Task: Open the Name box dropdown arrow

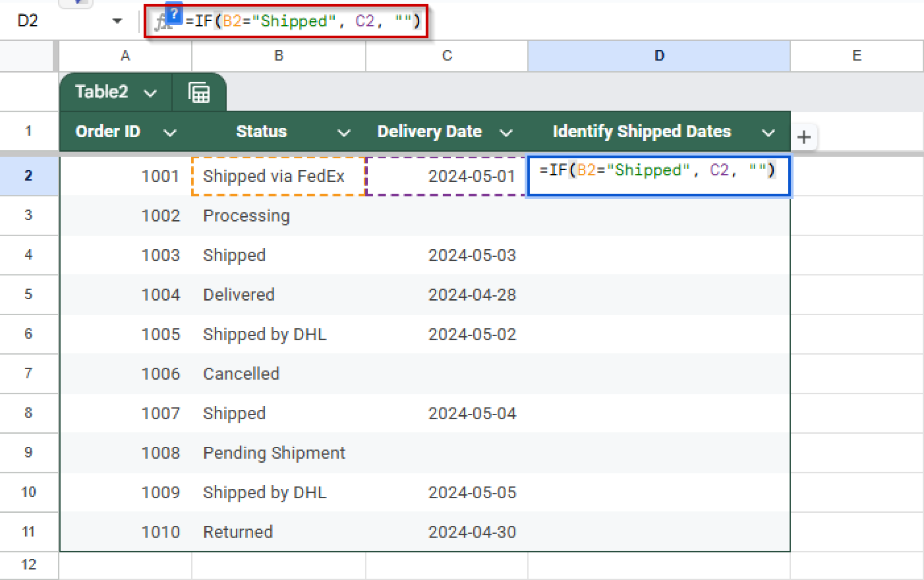Action: (117, 20)
